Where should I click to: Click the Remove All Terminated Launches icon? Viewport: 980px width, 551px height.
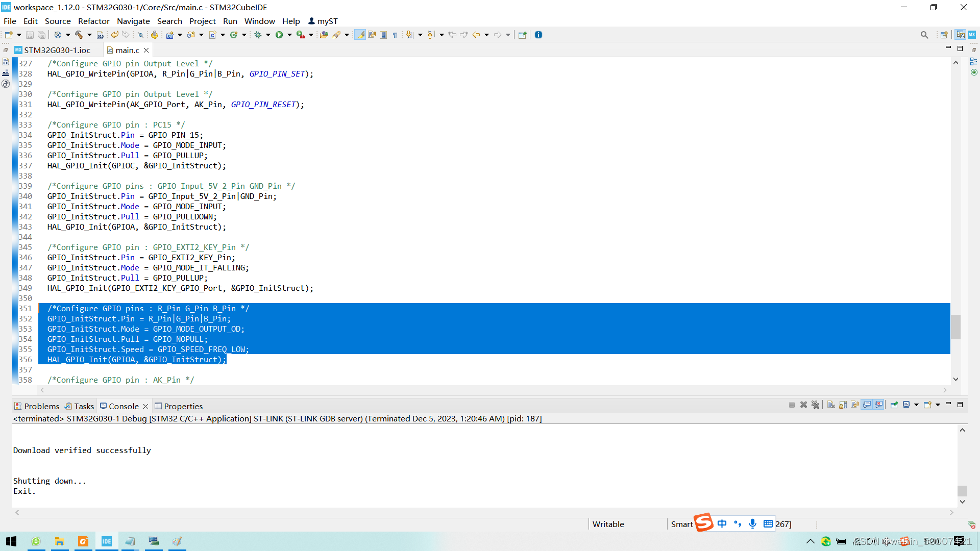pos(815,405)
